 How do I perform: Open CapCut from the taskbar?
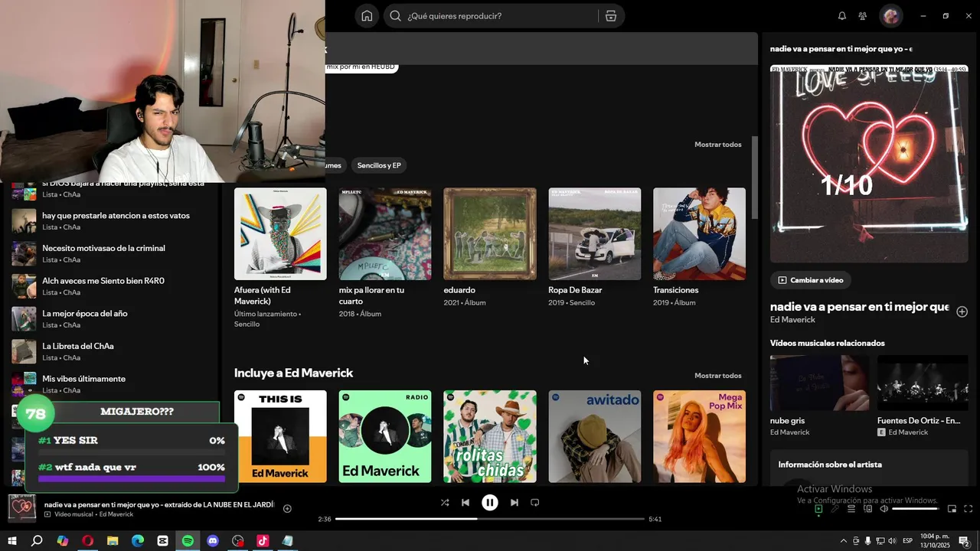[x=162, y=541]
